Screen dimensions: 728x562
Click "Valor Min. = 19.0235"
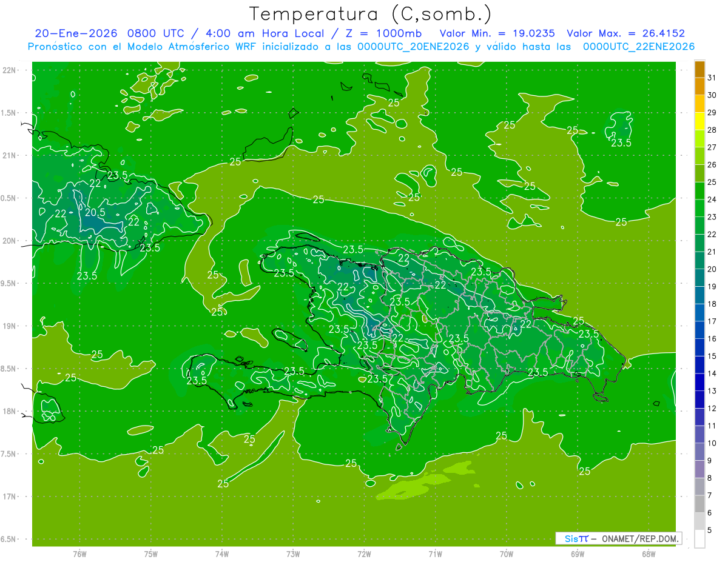click(497, 33)
